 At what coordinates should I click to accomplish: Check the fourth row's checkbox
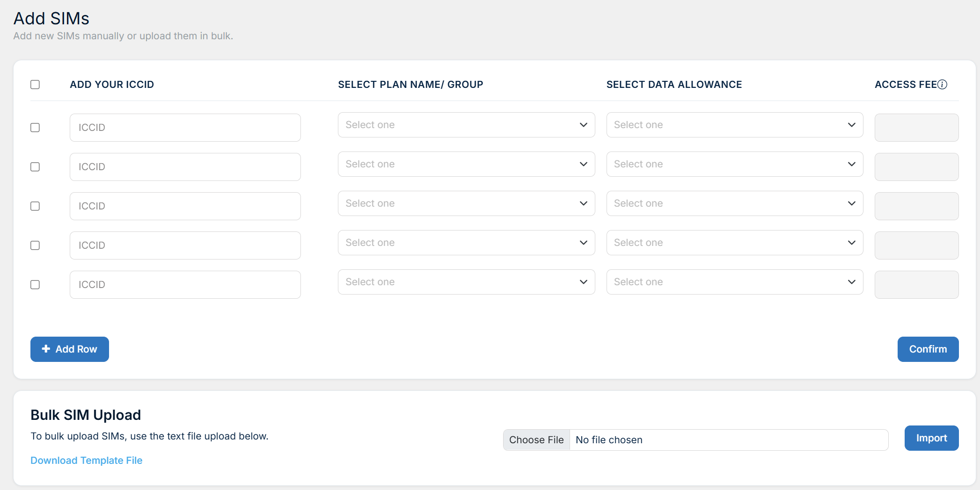[x=35, y=245]
